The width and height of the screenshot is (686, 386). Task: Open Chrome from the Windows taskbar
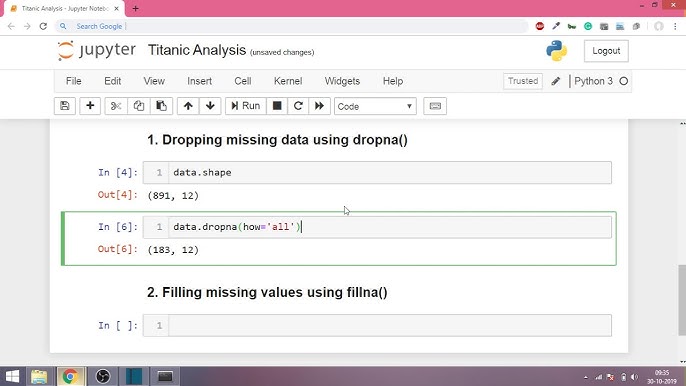[70, 376]
